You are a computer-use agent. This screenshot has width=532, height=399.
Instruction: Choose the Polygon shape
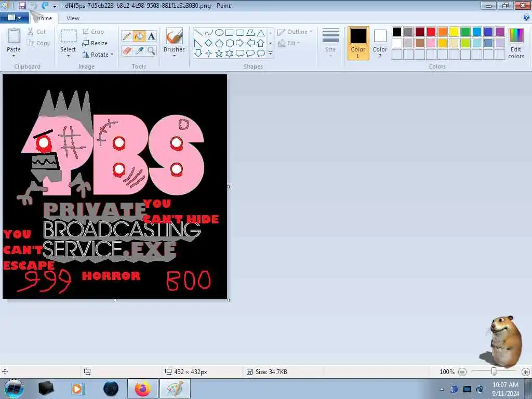coord(250,33)
